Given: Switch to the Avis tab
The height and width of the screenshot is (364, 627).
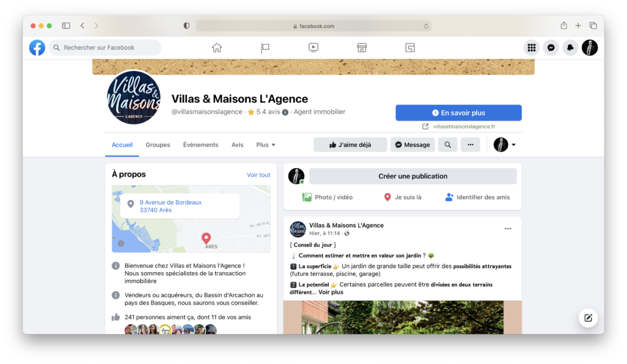Looking at the screenshot, I should click(238, 144).
